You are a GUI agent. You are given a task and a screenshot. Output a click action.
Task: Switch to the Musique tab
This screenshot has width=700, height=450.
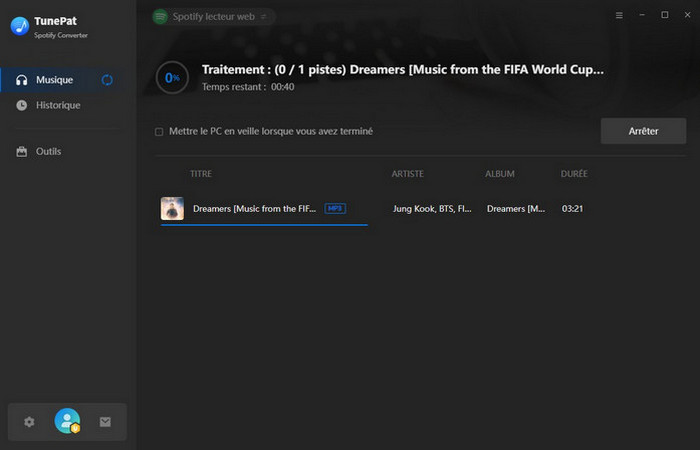pos(54,80)
